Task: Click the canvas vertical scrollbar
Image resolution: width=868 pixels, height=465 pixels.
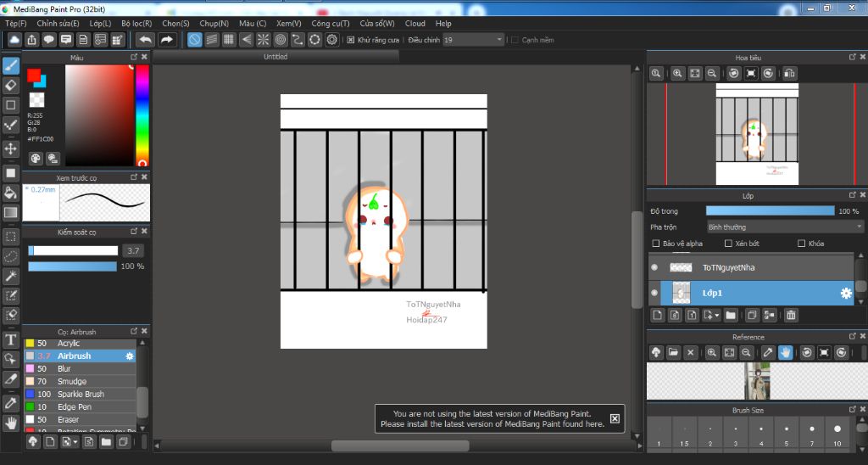Action: 637,260
